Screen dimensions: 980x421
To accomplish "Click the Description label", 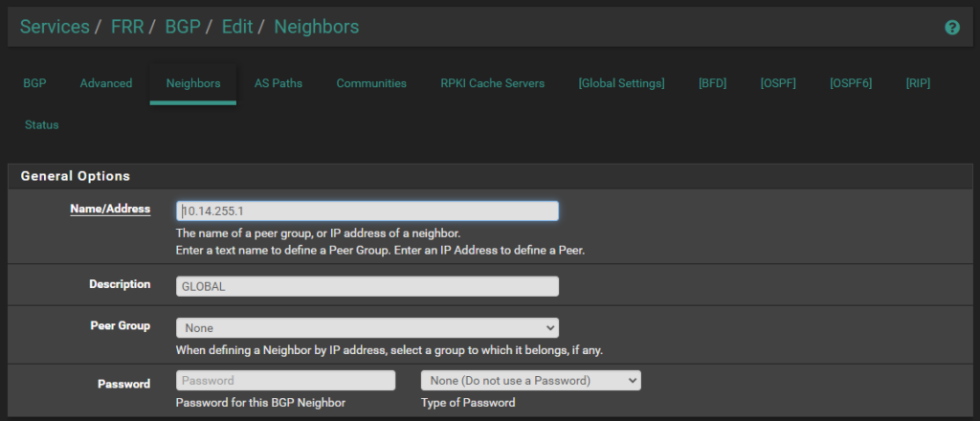I will [x=120, y=284].
